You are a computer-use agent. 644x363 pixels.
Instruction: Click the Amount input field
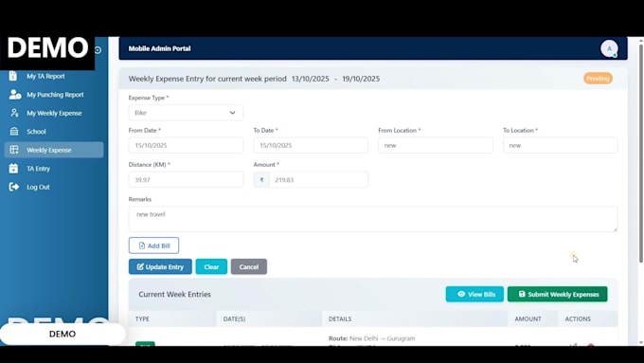pos(319,180)
